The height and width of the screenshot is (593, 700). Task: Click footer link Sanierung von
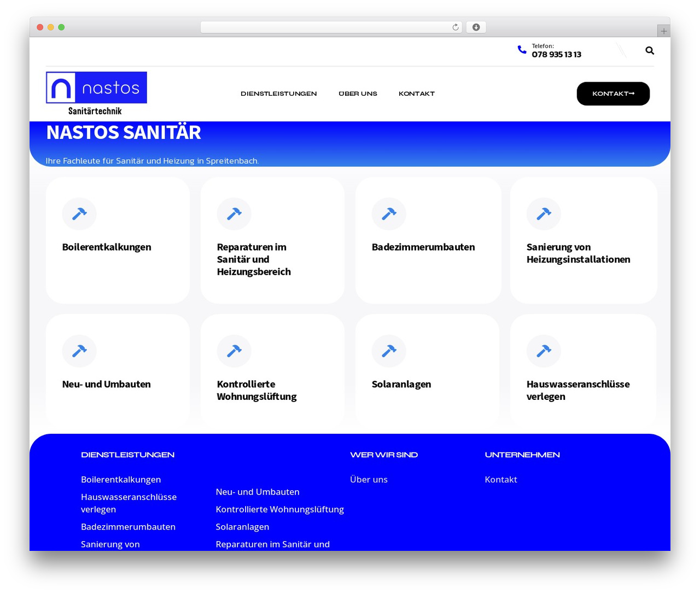point(110,544)
